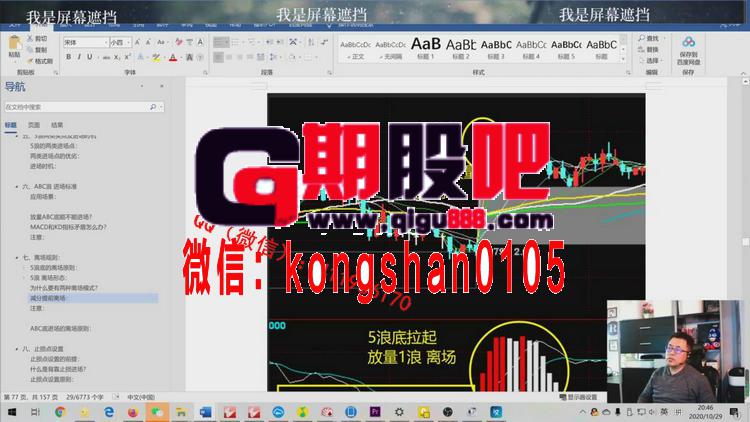Open Chrome from the taskbar
This screenshot has width=750, height=422.
(60, 412)
